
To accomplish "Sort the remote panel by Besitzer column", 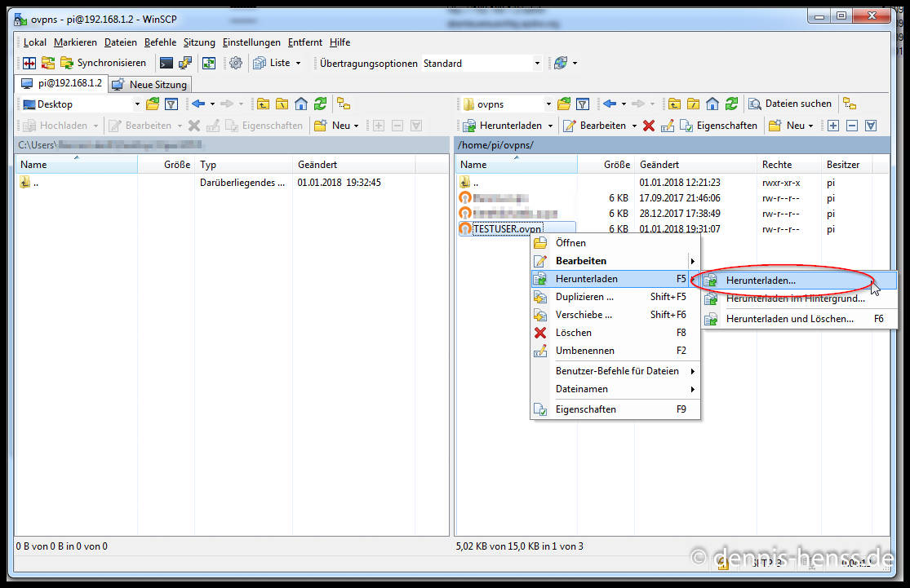I will click(846, 165).
